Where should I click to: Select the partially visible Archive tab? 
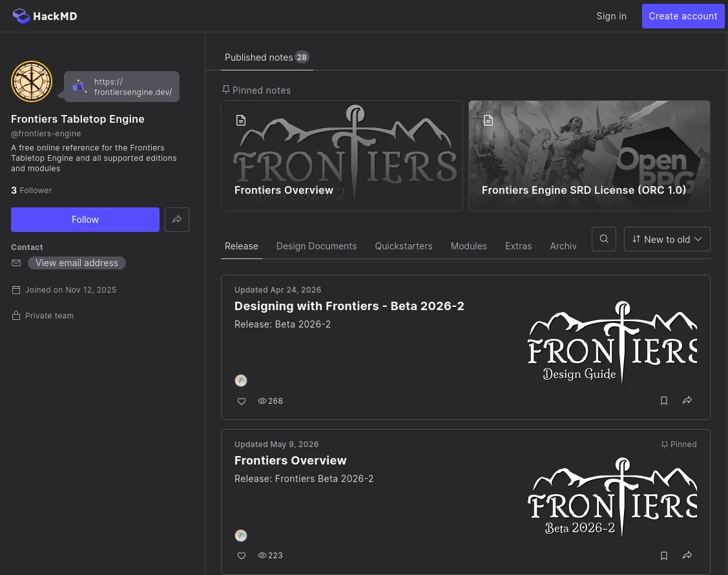click(563, 246)
